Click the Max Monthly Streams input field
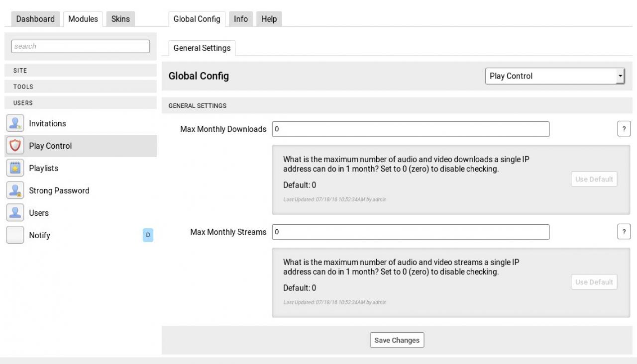This screenshot has height=364, width=637. [411, 232]
